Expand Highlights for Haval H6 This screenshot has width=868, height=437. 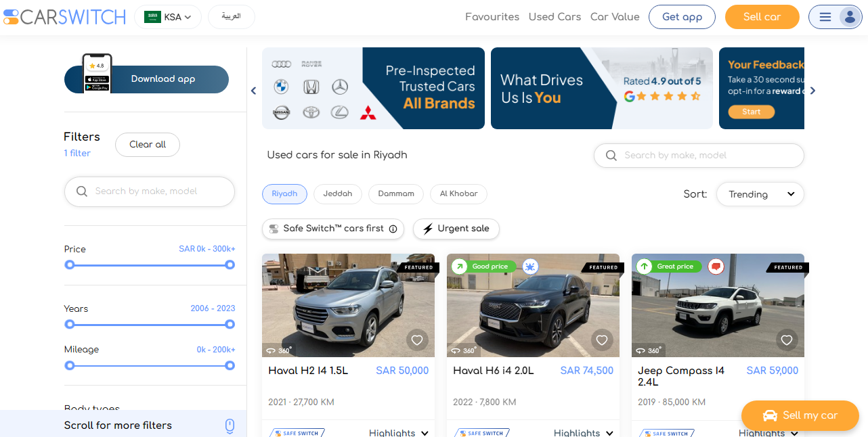point(584,433)
